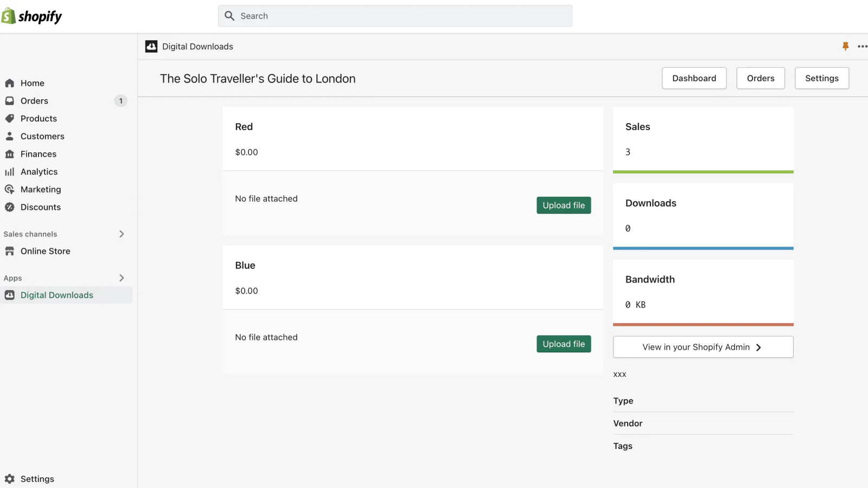Image resolution: width=868 pixels, height=488 pixels.
Task: Click the Customers person icon
Action: [10, 136]
